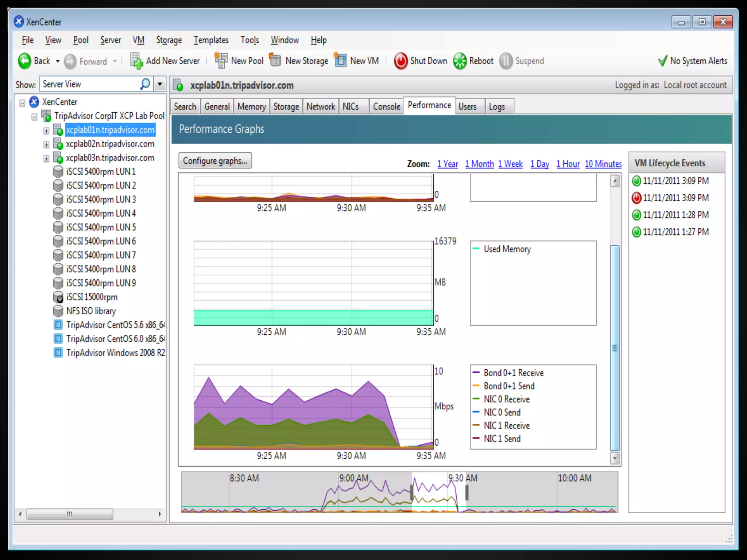This screenshot has height=560, width=747.
Task: Select iSCSI 15000rpm storage repository
Action: 92,297
